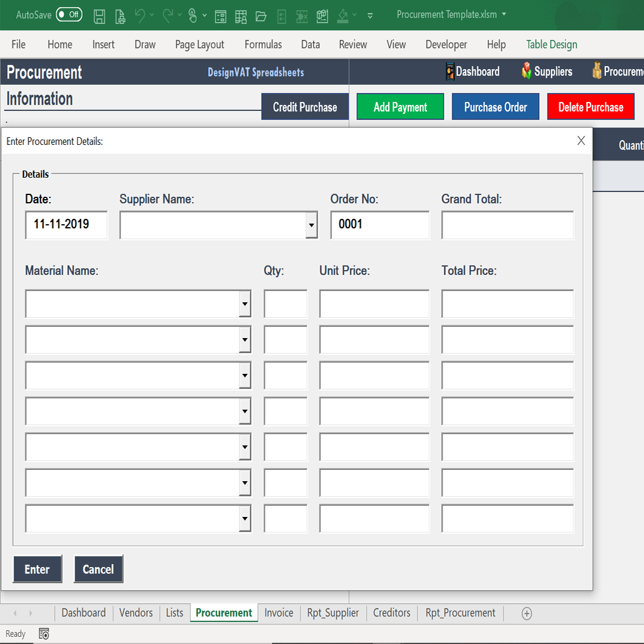644x644 pixels.
Task: Click the Add Payment button
Action: (x=400, y=106)
